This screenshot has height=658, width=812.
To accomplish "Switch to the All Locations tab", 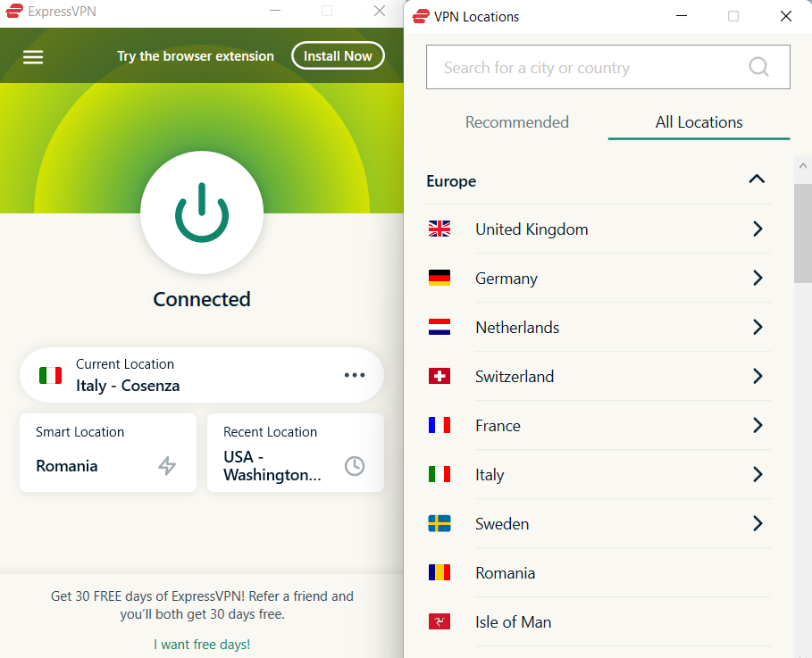I will click(x=699, y=122).
